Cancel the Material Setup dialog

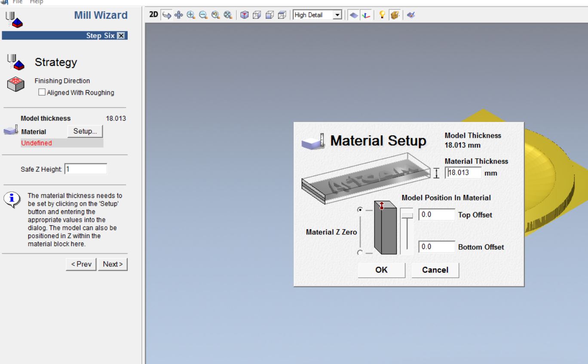(x=435, y=270)
